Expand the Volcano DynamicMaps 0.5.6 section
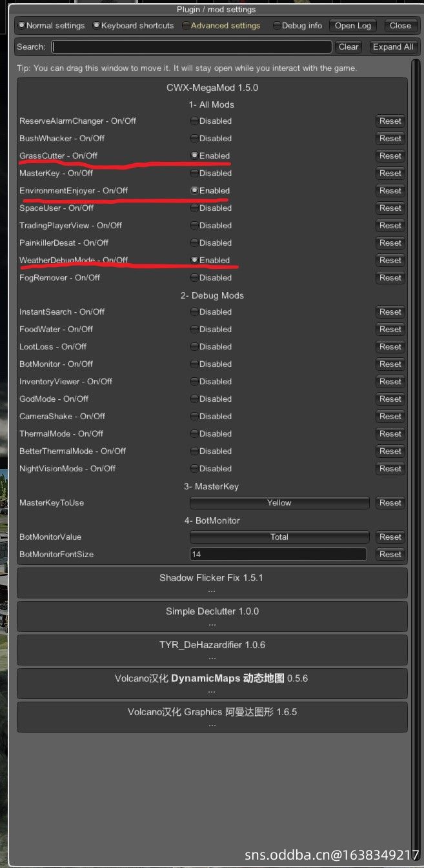Viewport: 424px width, 868px height. 212,684
